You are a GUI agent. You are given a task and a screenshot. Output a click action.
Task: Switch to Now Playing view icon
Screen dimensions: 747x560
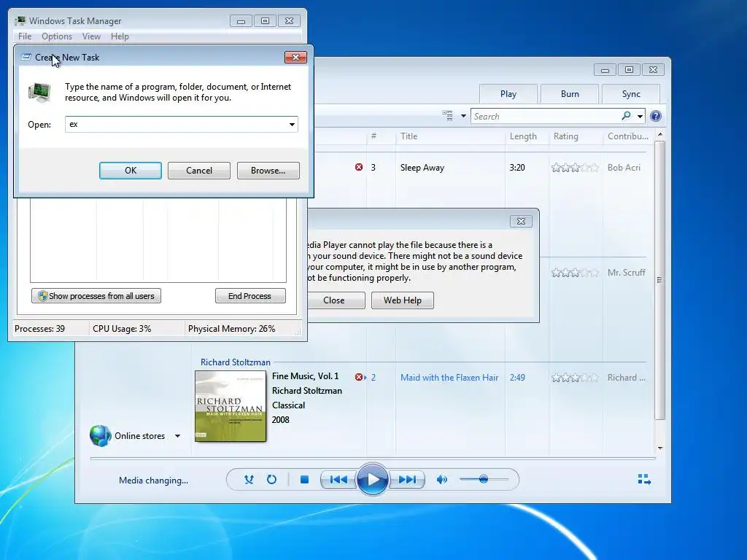644,480
